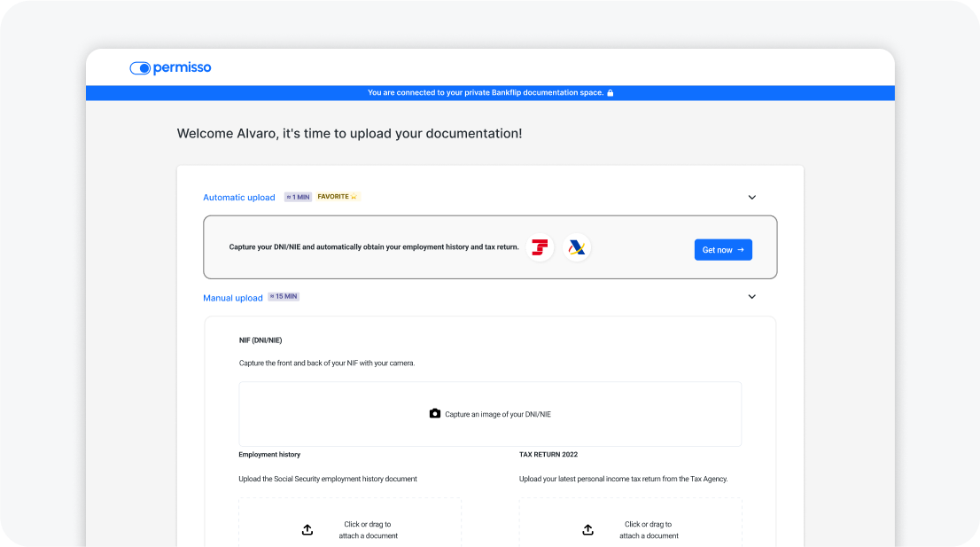
Task: Click the ≈1 MIN badge
Action: click(x=298, y=197)
